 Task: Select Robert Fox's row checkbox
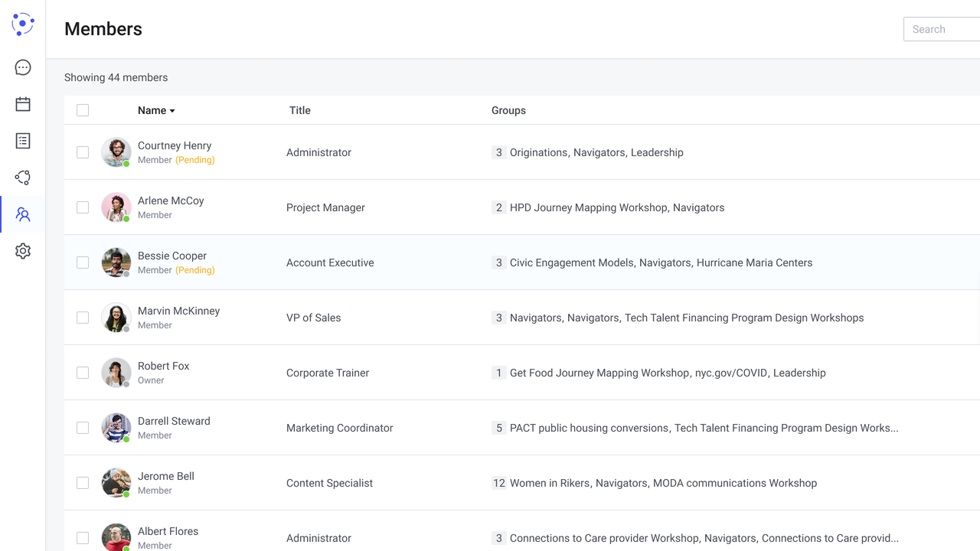pos(83,373)
